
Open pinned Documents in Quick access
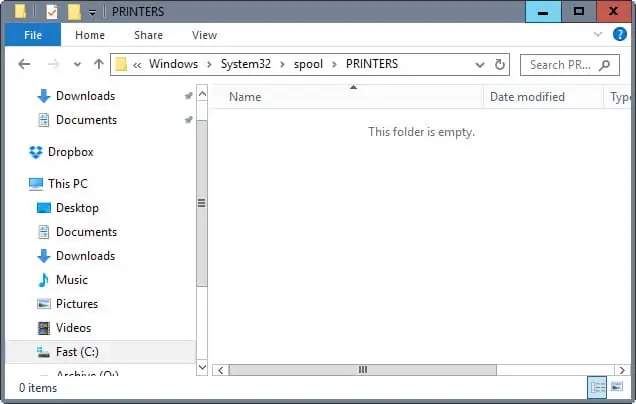[86, 120]
